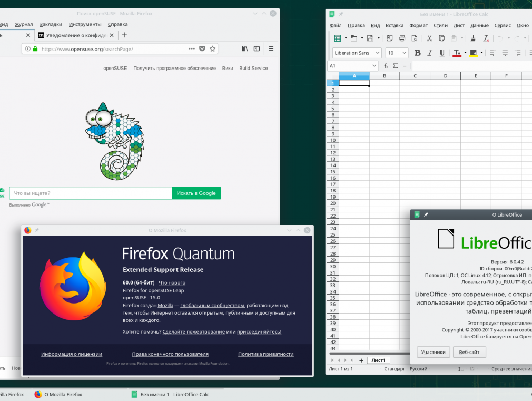The image size is (532, 401).
Task: Click the Open folder icon in Calc
Action: (354, 38)
